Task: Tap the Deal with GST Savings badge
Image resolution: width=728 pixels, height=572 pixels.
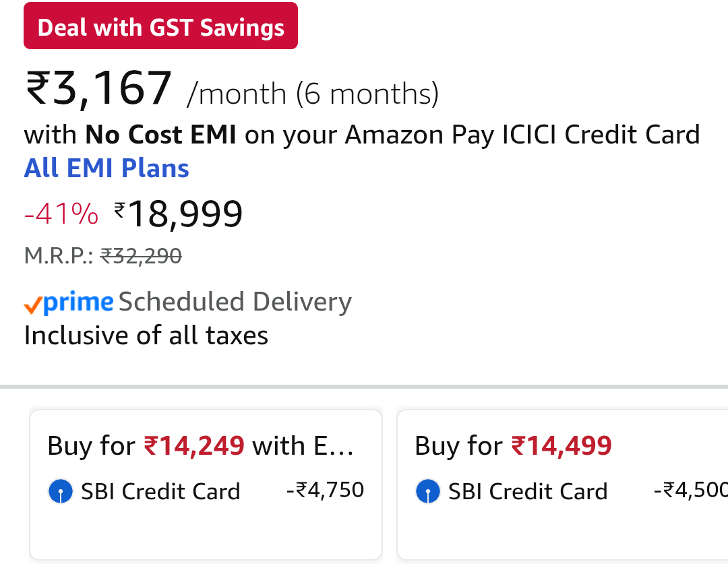Action: [160, 27]
